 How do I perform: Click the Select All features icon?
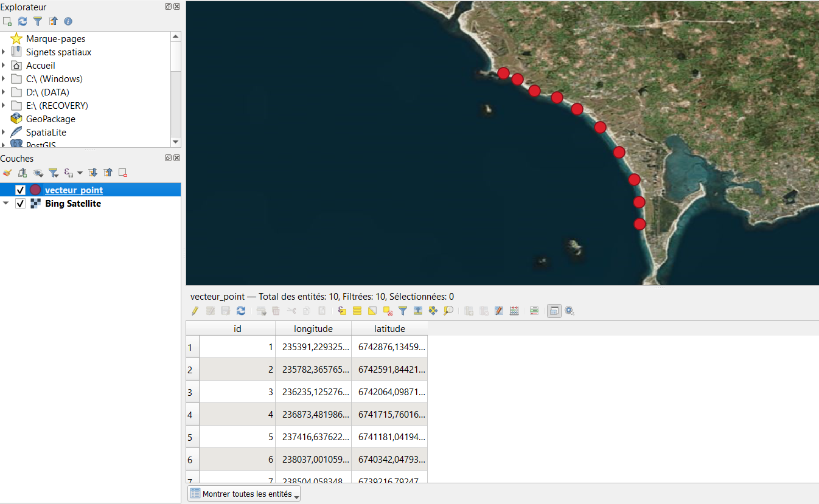point(357,311)
